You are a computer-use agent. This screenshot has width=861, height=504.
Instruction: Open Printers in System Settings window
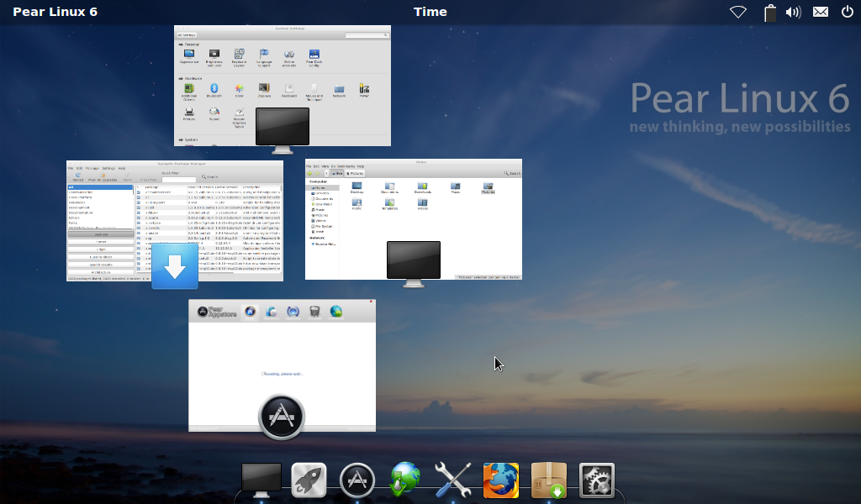click(x=189, y=114)
